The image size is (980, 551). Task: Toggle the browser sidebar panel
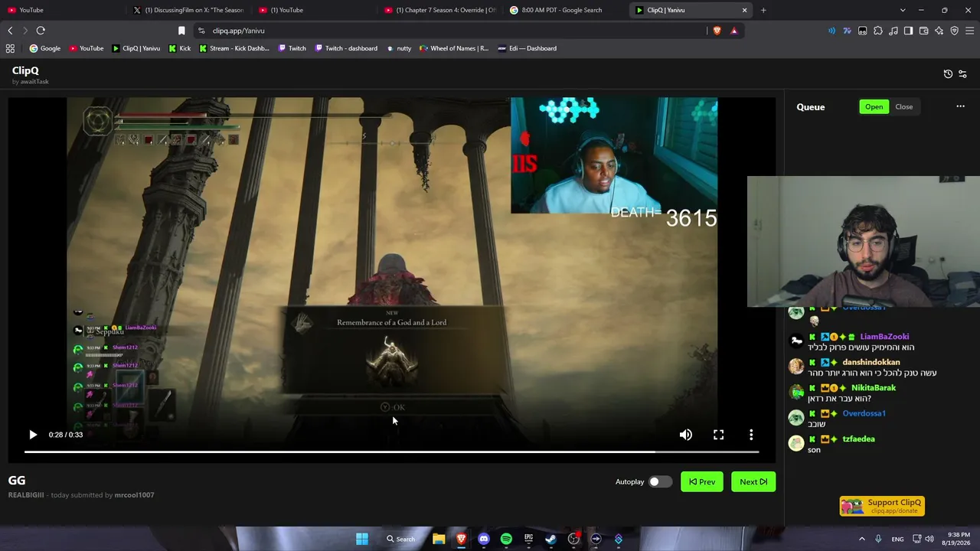[x=908, y=31]
